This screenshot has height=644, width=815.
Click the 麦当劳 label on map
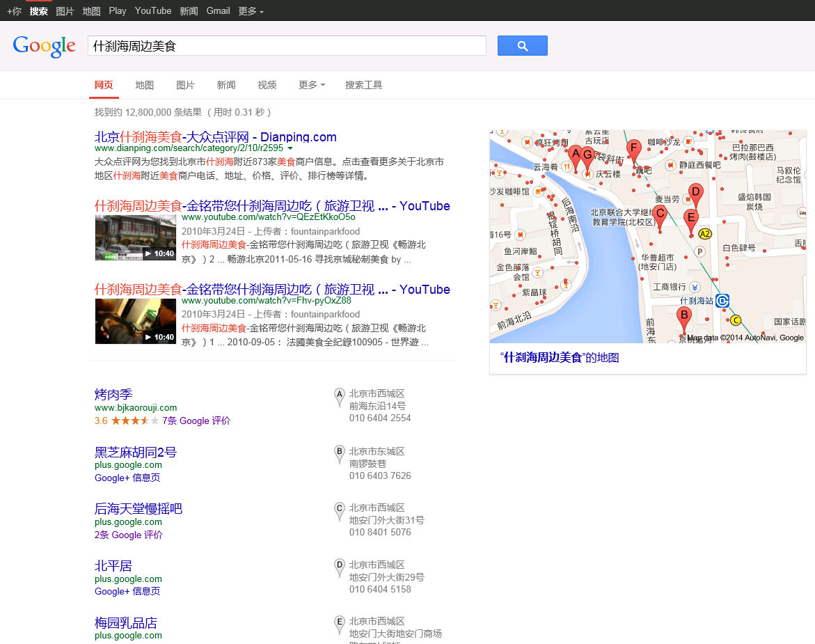(667, 199)
